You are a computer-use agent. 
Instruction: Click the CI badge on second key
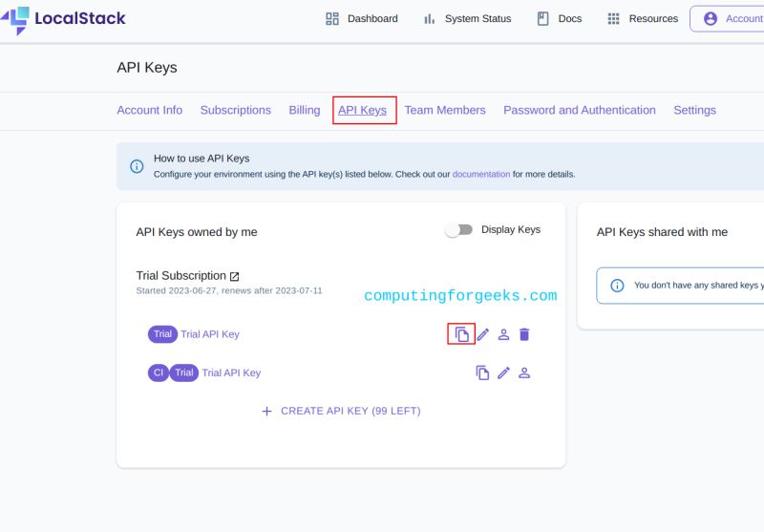(159, 372)
